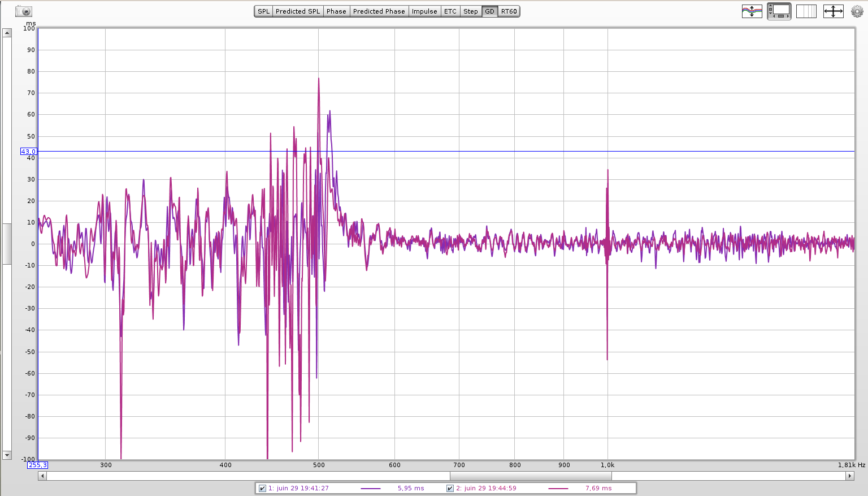Click the purple trace line swatch

pyautogui.click(x=371, y=489)
